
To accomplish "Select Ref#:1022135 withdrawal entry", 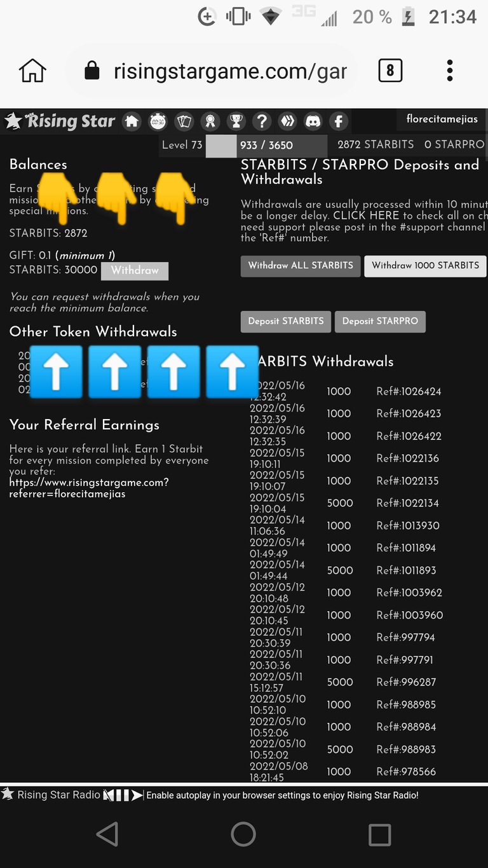I will [x=407, y=481].
